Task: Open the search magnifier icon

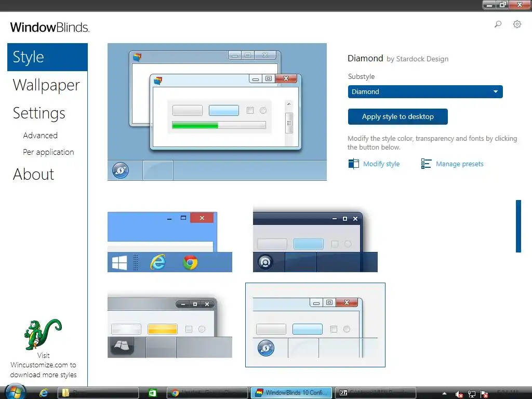Action: (x=498, y=24)
